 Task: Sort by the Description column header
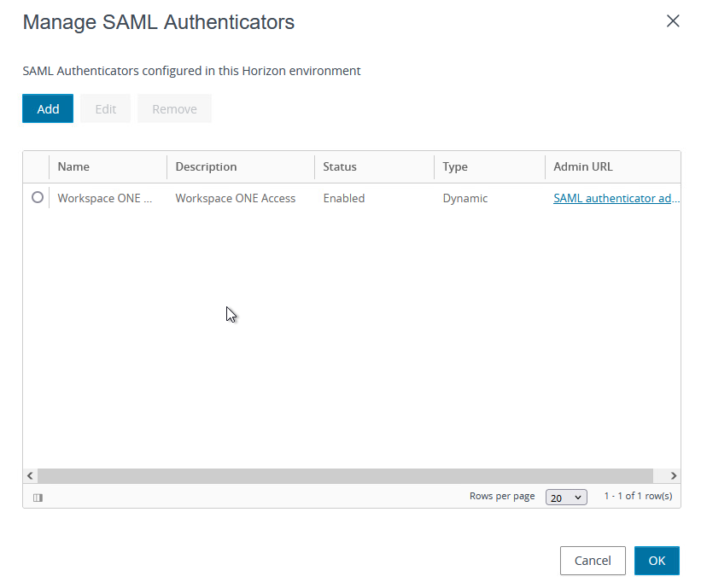(206, 166)
